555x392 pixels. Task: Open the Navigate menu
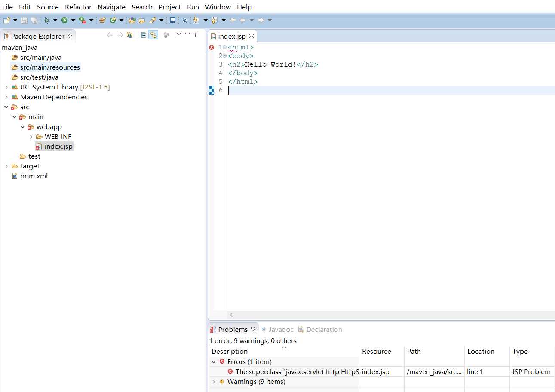point(111,7)
